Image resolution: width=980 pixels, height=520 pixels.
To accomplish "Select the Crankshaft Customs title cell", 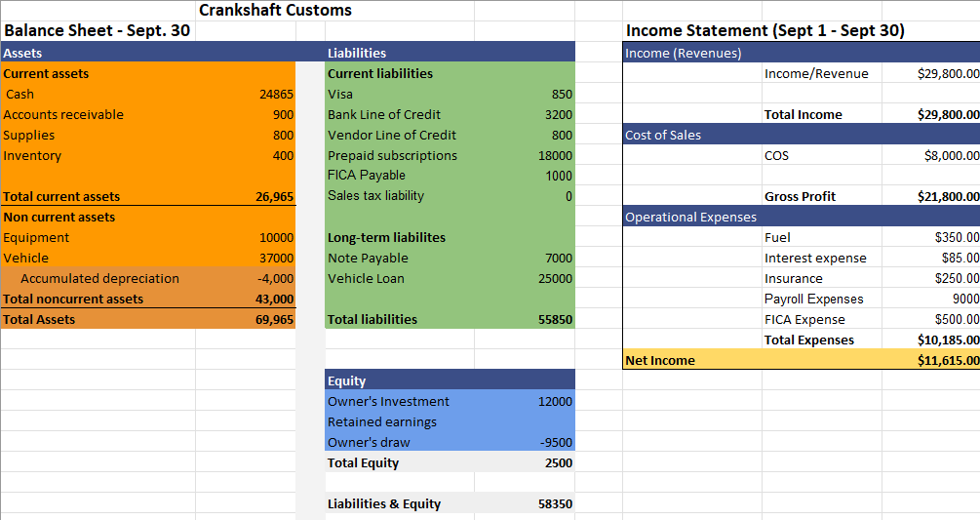I will tap(275, 10).
